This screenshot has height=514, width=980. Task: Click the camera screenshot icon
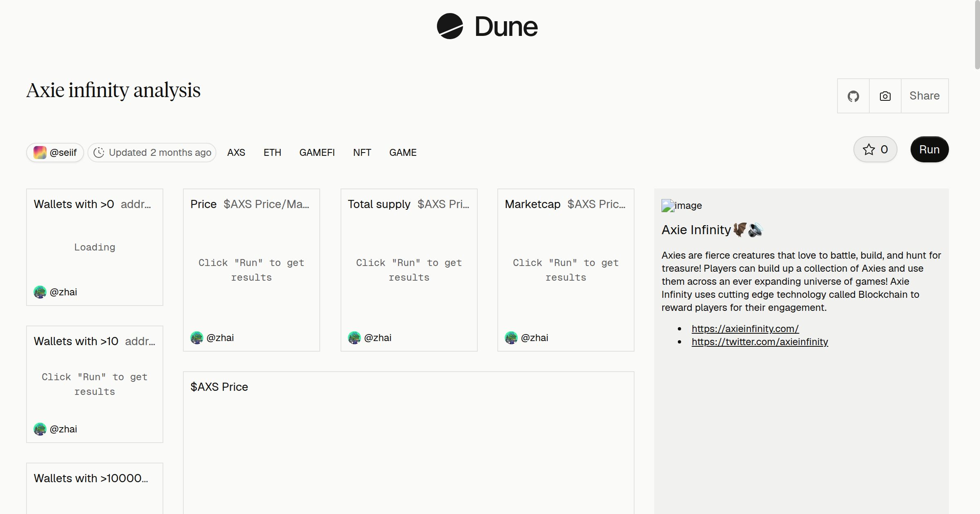click(885, 96)
